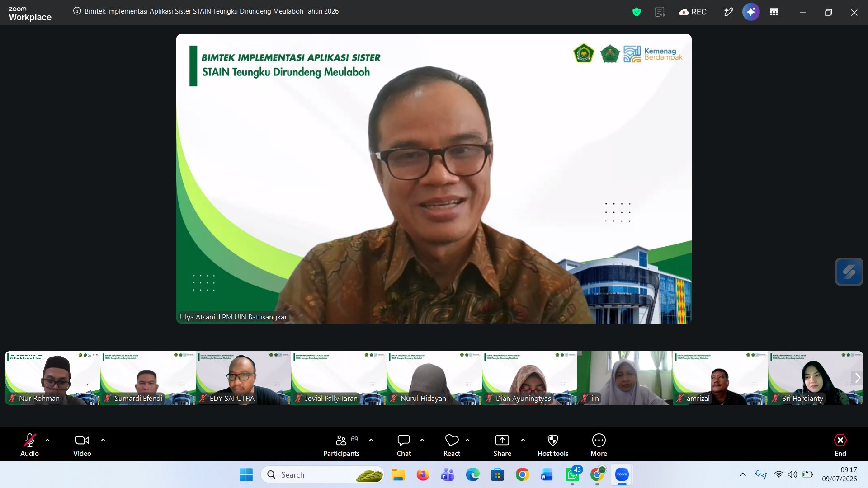Expand the caret next to React

(x=467, y=440)
